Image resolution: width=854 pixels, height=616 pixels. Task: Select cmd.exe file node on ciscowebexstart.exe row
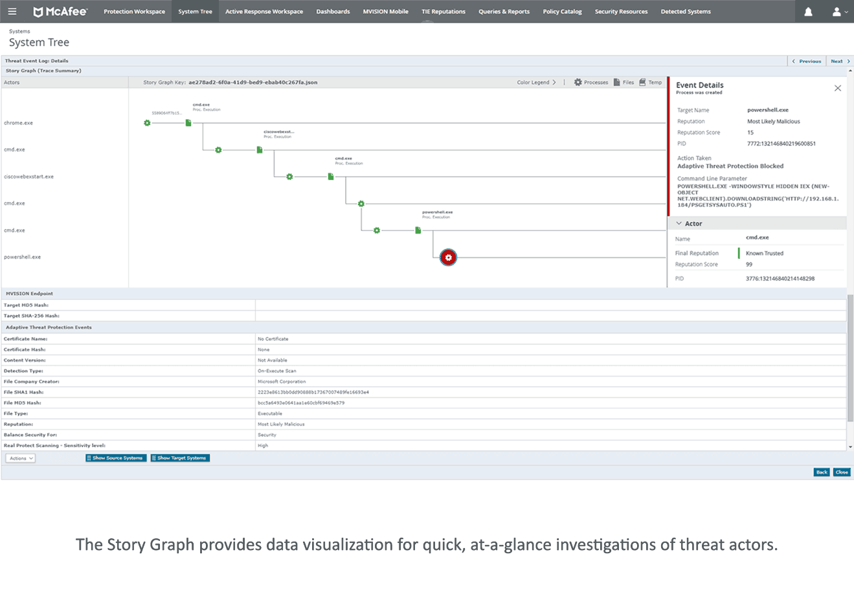pyautogui.click(x=331, y=177)
